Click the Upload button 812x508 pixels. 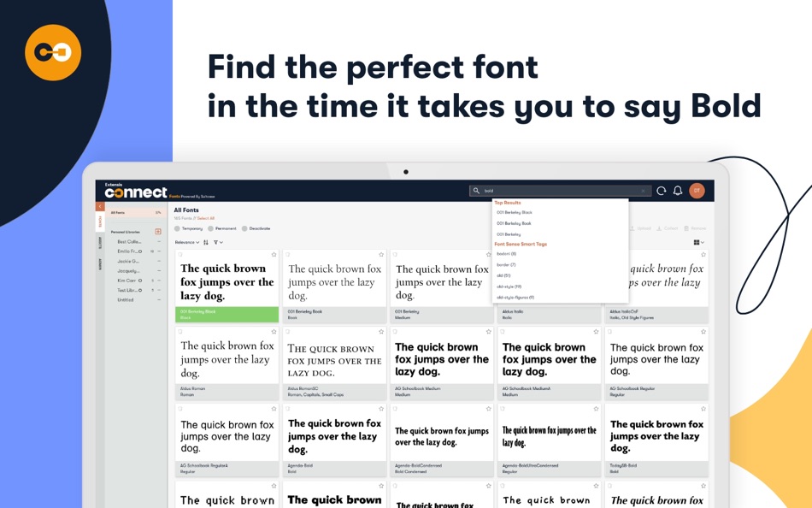tap(640, 228)
